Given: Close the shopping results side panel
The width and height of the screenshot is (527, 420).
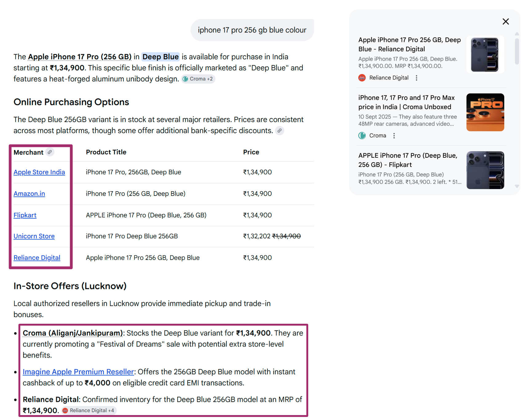Looking at the screenshot, I should 505,22.
